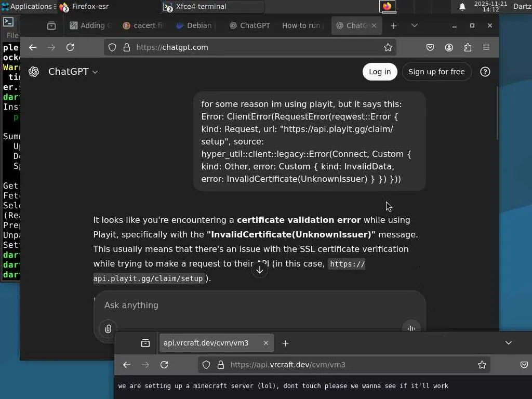Go back in vrcraft browser window
532x399 pixels.
[x=127, y=365]
